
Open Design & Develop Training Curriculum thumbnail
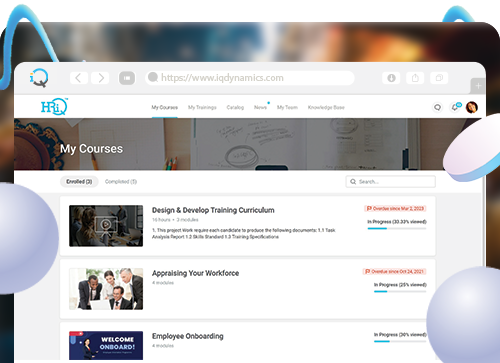(x=106, y=226)
